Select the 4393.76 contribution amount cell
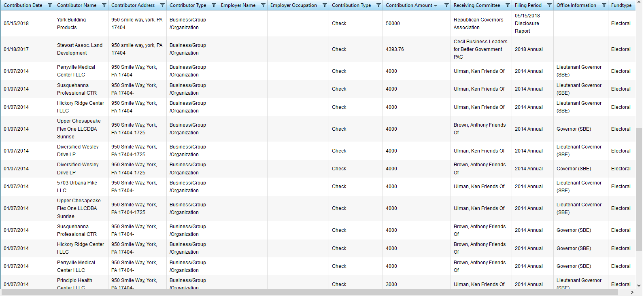The image size is (644, 299). [395, 49]
